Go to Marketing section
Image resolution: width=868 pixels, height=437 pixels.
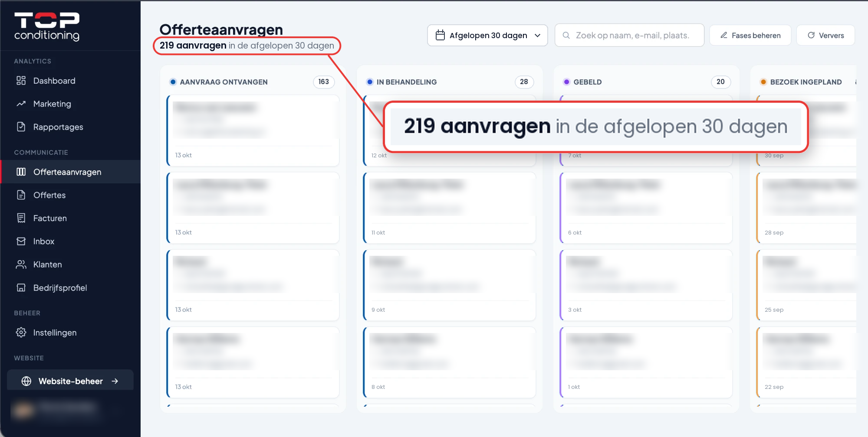[x=70, y=104]
